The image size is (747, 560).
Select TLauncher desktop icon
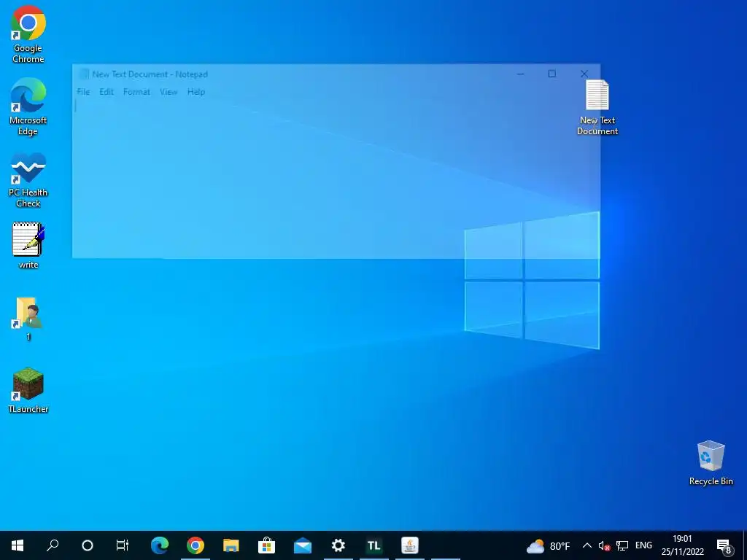(x=28, y=390)
